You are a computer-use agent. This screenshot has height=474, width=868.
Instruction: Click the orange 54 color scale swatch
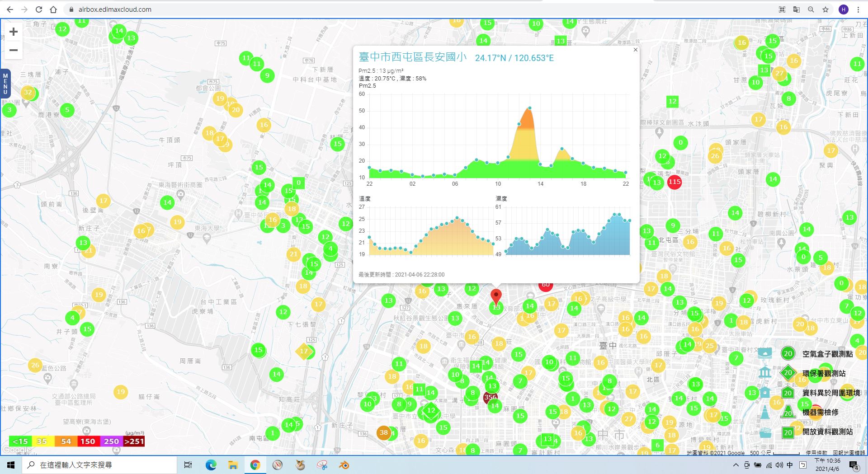(x=66, y=441)
